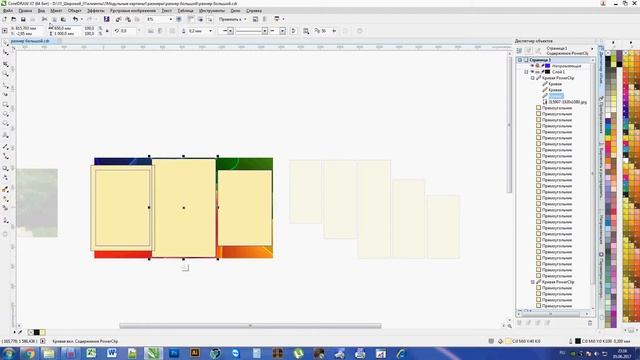Click the Options icon next to Snap To
640x360 pixels.
click(x=255, y=19)
